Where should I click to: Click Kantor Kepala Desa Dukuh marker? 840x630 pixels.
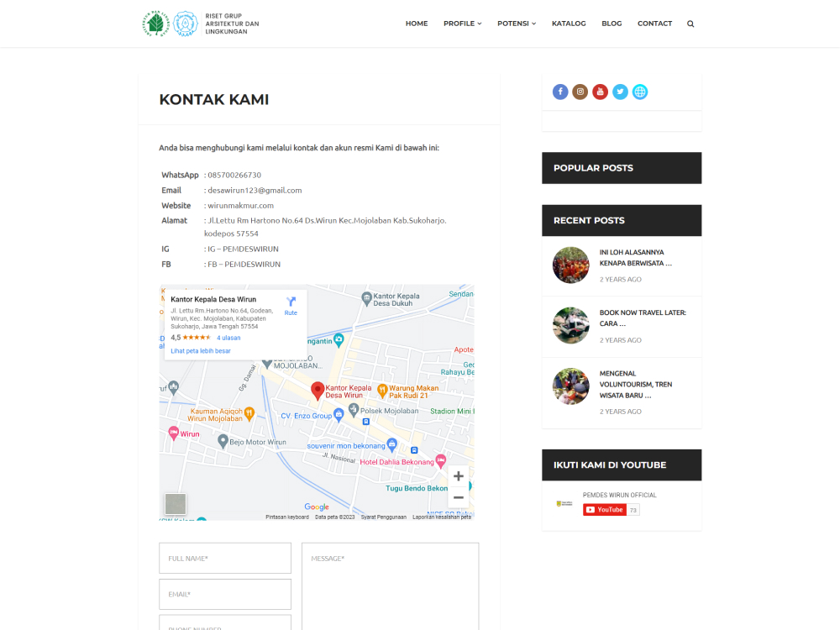(366, 299)
